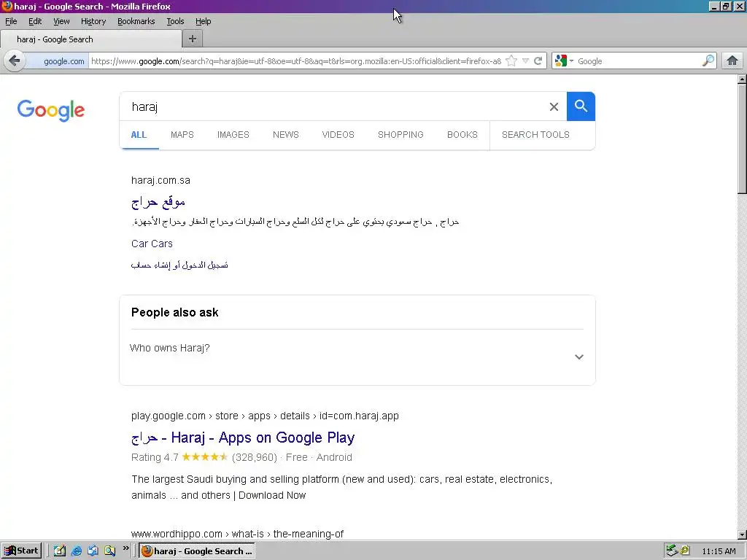Open the Windows Start button
Viewport: 747px width, 560px height.
pos(21,551)
